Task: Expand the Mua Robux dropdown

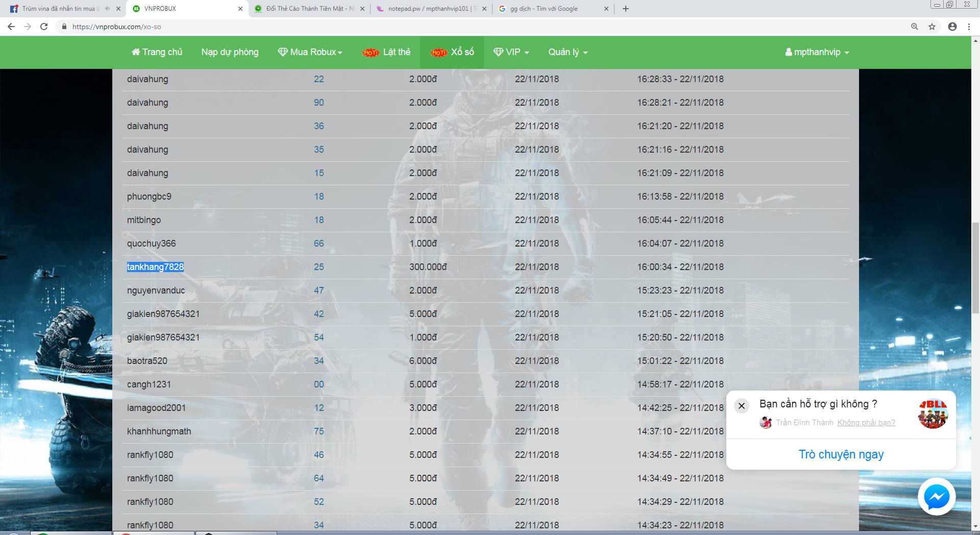Action: coord(310,52)
